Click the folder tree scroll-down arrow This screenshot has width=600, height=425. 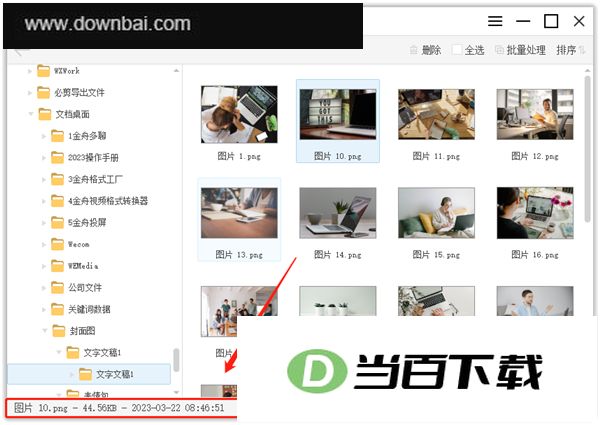(176, 392)
